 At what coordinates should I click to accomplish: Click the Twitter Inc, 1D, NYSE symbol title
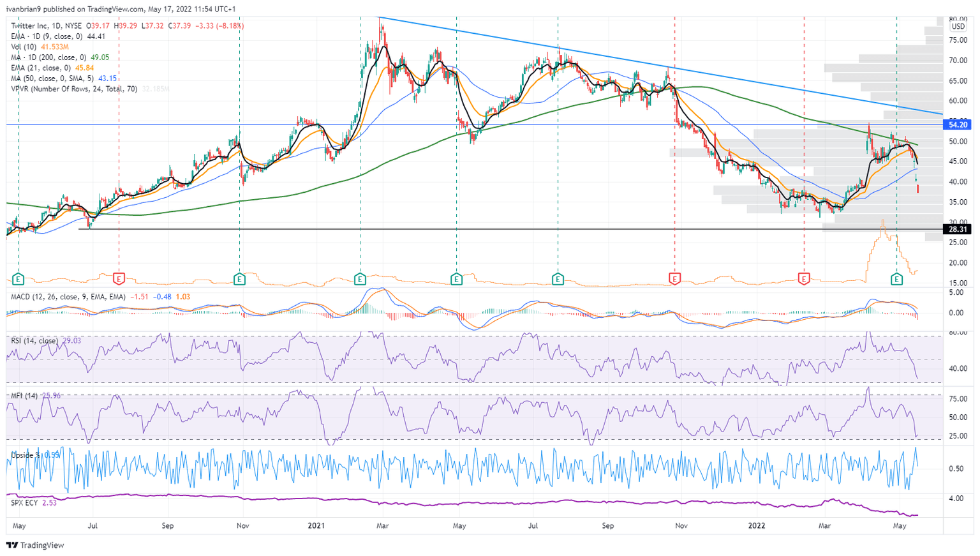click(x=47, y=26)
